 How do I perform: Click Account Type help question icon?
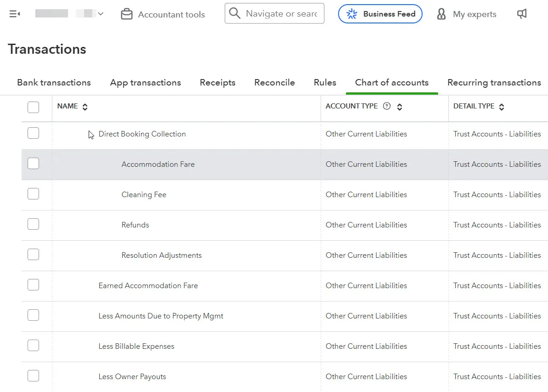pyautogui.click(x=387, y=106)
